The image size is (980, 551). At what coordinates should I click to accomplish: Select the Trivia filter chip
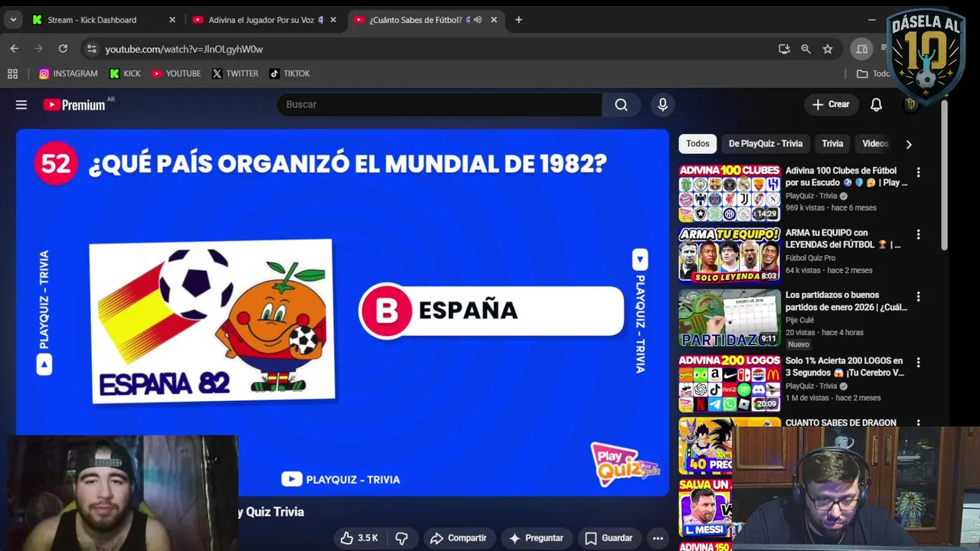coord(832,144)
